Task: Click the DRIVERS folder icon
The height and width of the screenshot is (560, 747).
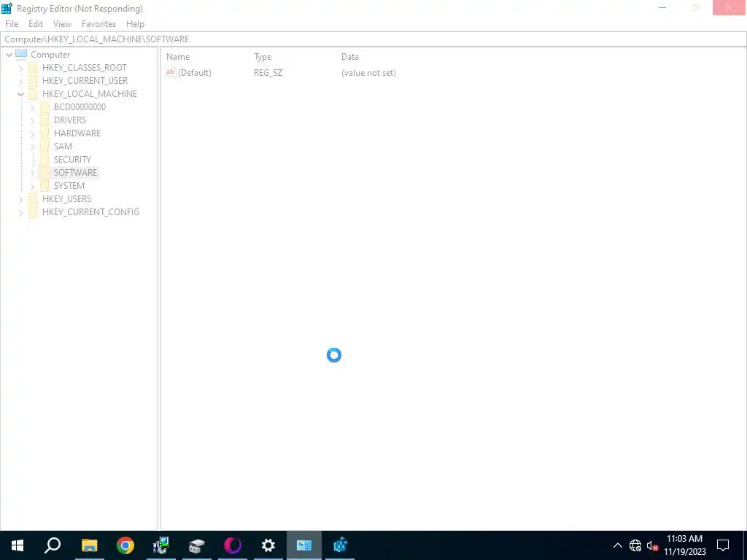Action: click(x=44, y=120)
